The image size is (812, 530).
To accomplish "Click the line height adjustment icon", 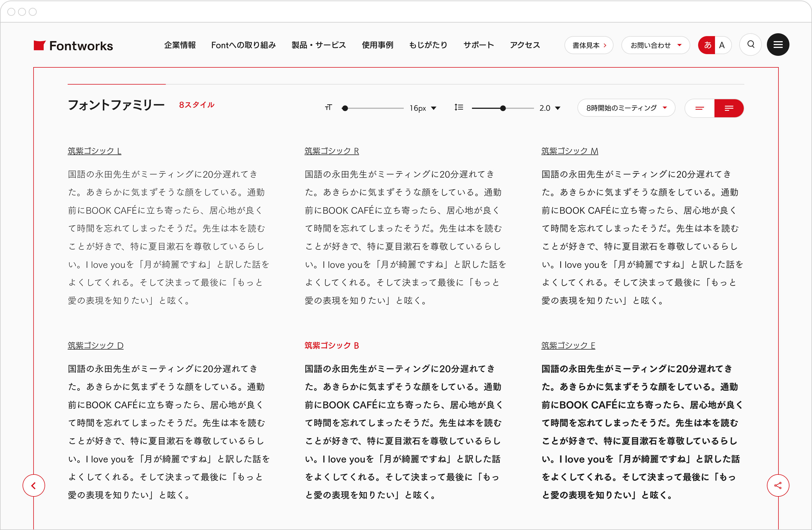I will (x=459, y=108).
